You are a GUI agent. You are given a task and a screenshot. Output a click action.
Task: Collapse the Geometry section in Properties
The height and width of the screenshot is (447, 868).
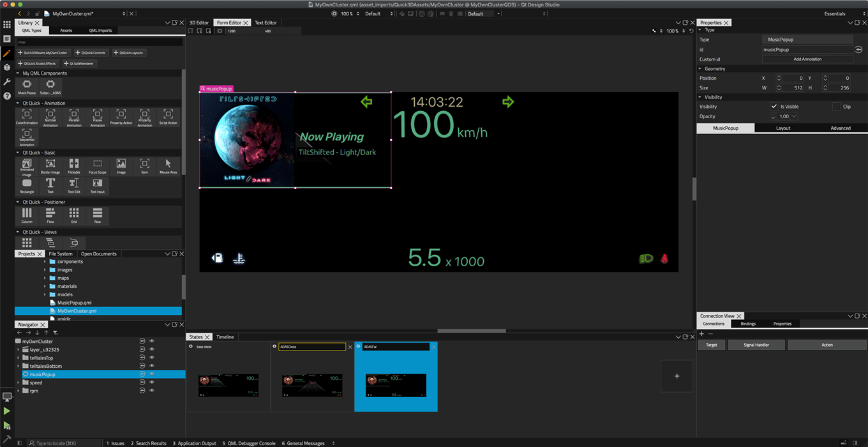[x=700, y=68]
